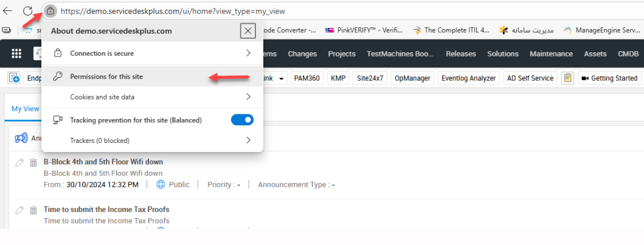Delete the Income Tax Proofs announcement
644x245 pixels.
point(33,210)
